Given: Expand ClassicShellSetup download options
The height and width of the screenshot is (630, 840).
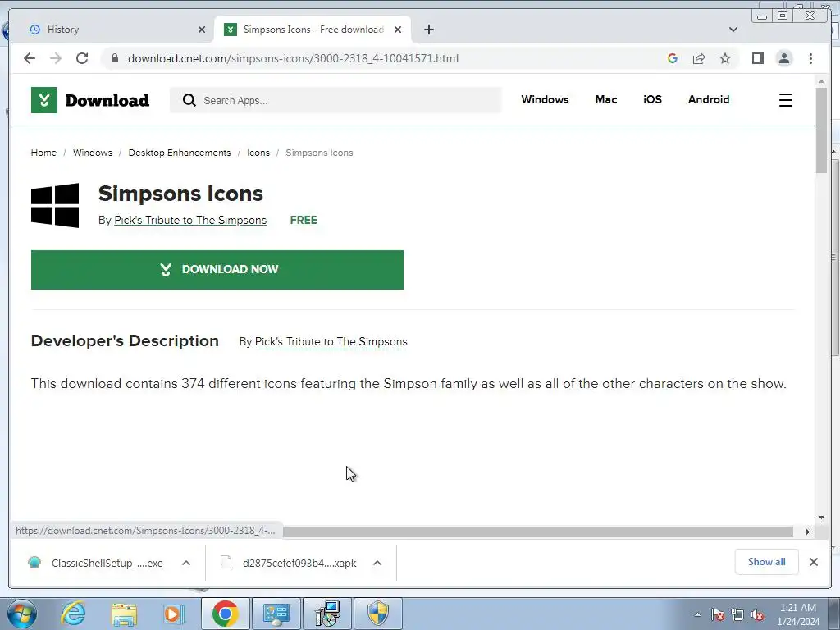Looking at the screenshot, I should coord(186,563).
